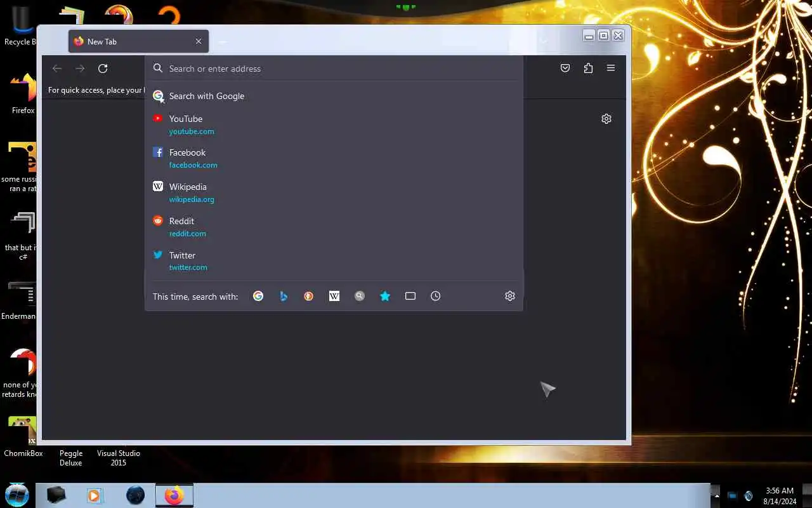The image size is (812, 508).
Task: Click the twitter.com URL text
Action: [x=188, y=267]
